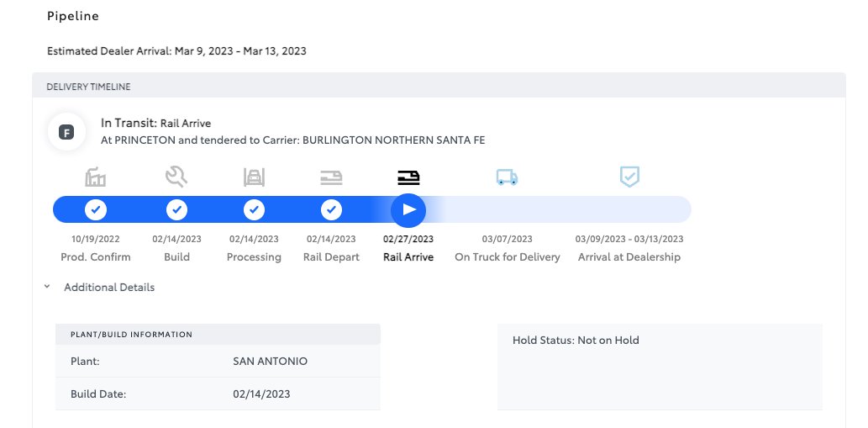Click the factory Prod. Confirm icon
Viewport: 868px width, 428px height.
95,177
